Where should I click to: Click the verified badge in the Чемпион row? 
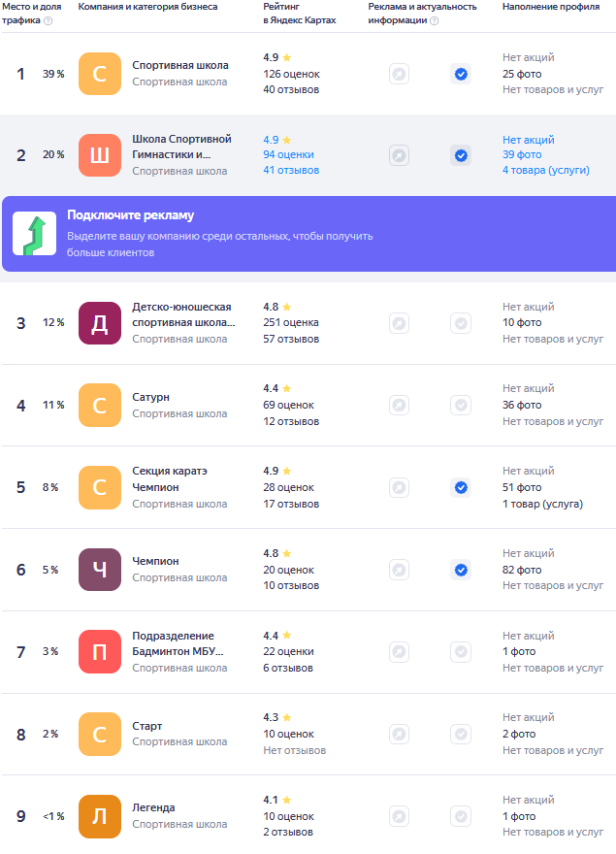(x=461, y=570)
